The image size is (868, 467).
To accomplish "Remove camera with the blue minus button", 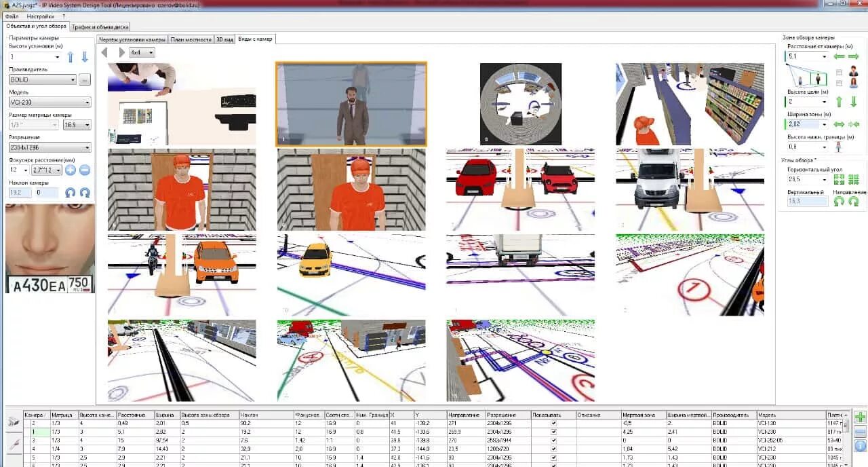I will [860, 432].
